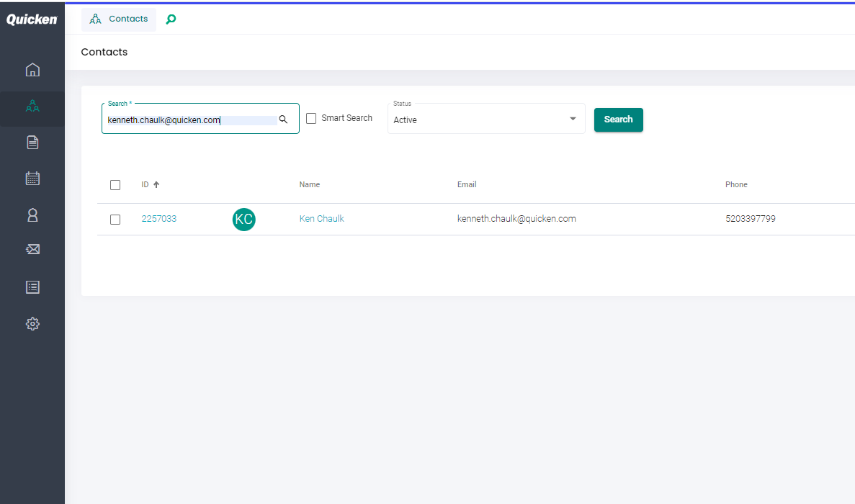This screenshot has height=504, width=855.
Task: Open the calendar icon in sidebar
Action: pos(32,179)
